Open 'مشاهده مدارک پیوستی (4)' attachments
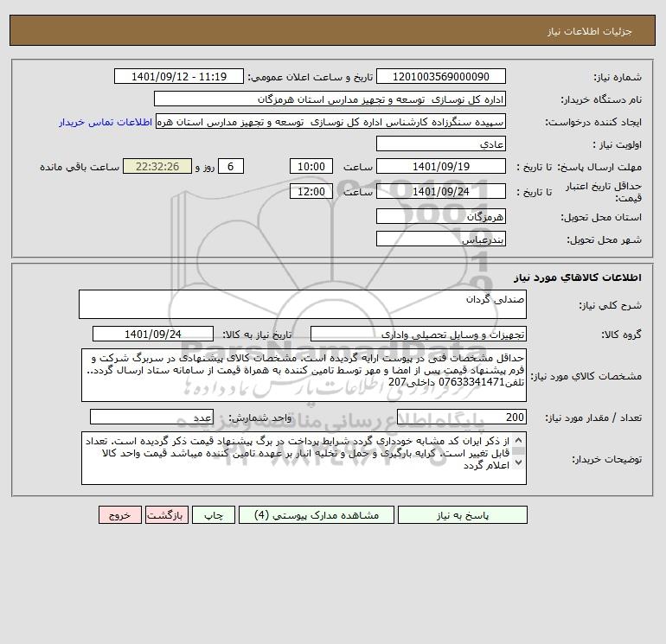This screenshot has width=666, height=644. [x=317, y=515]
